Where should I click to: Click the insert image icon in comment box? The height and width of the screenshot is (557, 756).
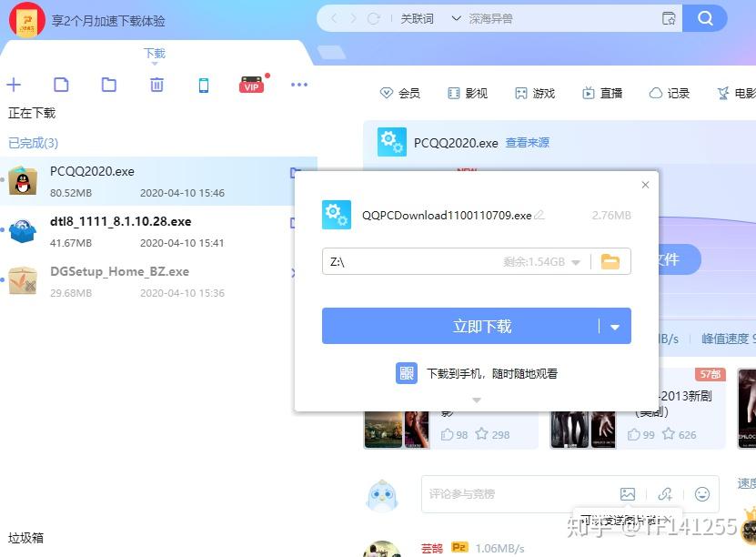pyautogui.click(x=627, y=494)
